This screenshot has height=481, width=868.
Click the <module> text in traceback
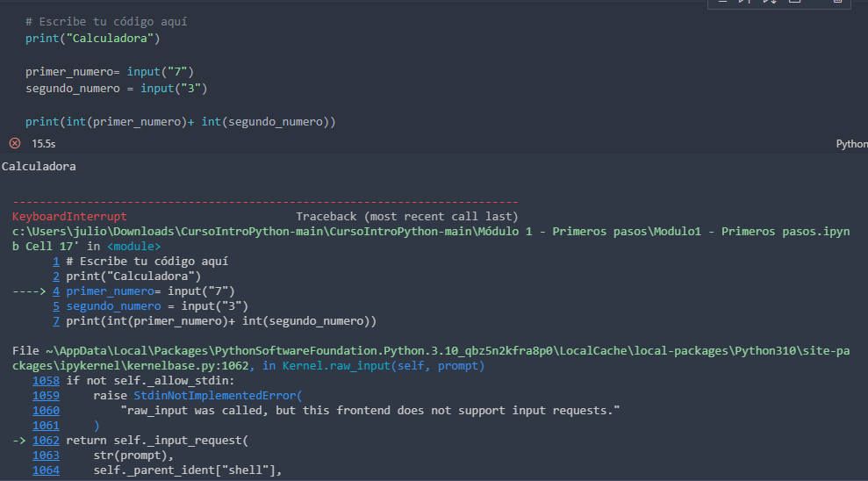coord(134,247)
